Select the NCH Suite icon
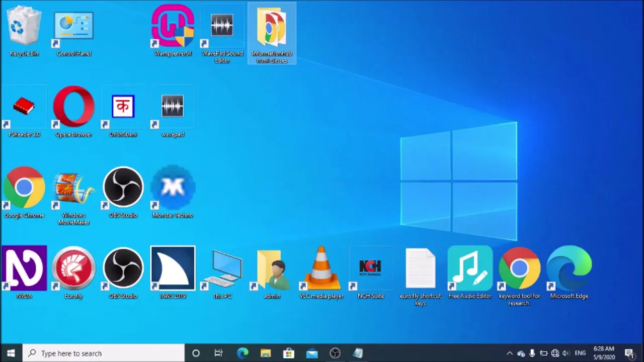 pyautogui.click(x=371, y=273)
